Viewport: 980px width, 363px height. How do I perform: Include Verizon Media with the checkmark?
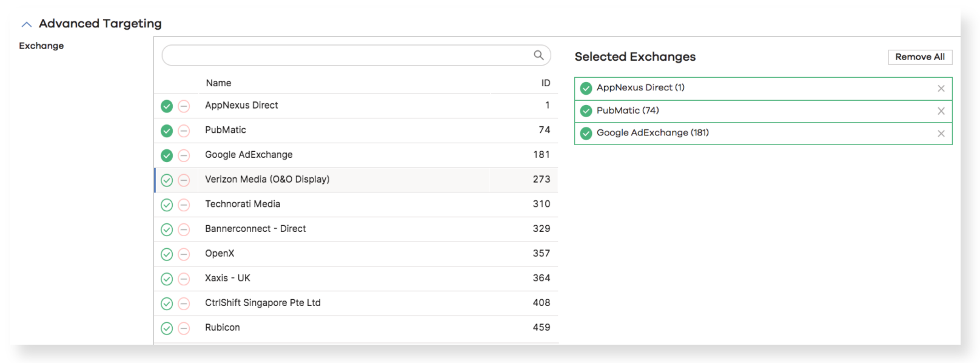[167, 180]
